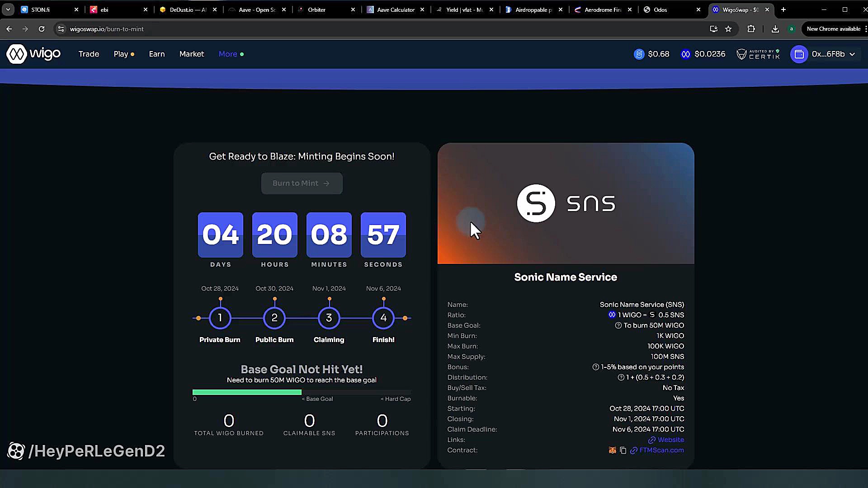
Task: Open the Trade menu item
Action: (x=89, y=54)
